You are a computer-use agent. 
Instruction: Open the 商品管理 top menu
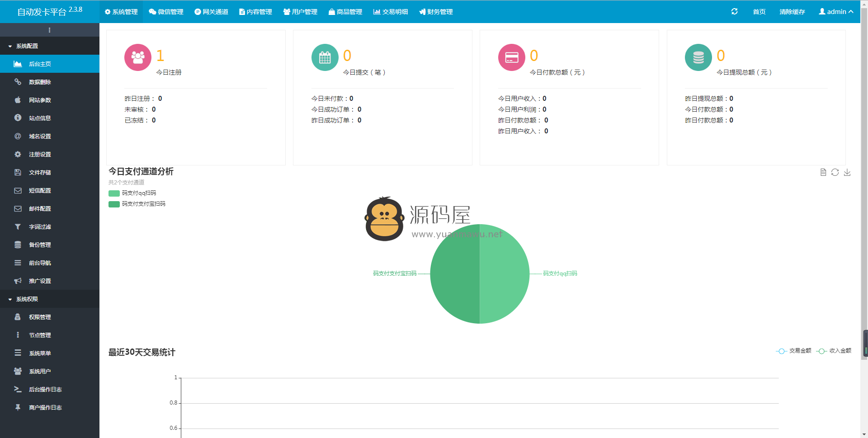[x=345, y=11]
